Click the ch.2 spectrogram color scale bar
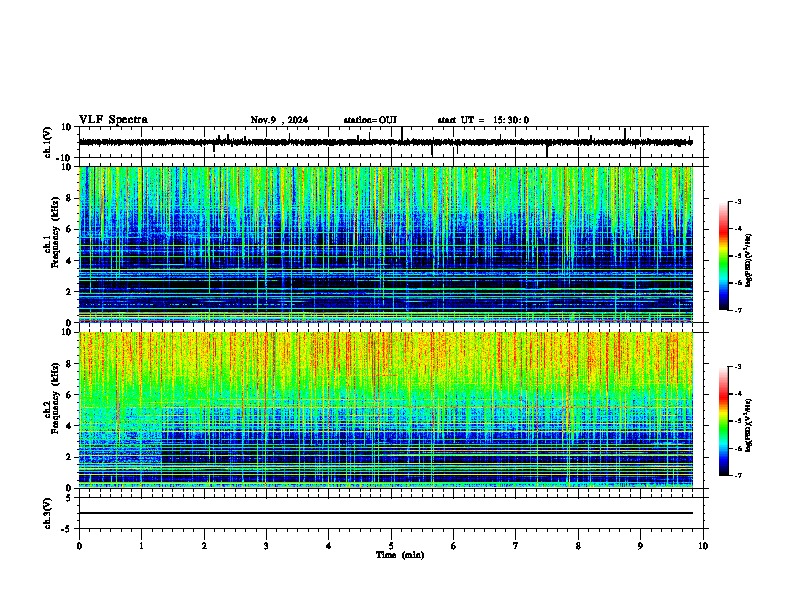Viewport: 792px width, 612px height. 724,421
